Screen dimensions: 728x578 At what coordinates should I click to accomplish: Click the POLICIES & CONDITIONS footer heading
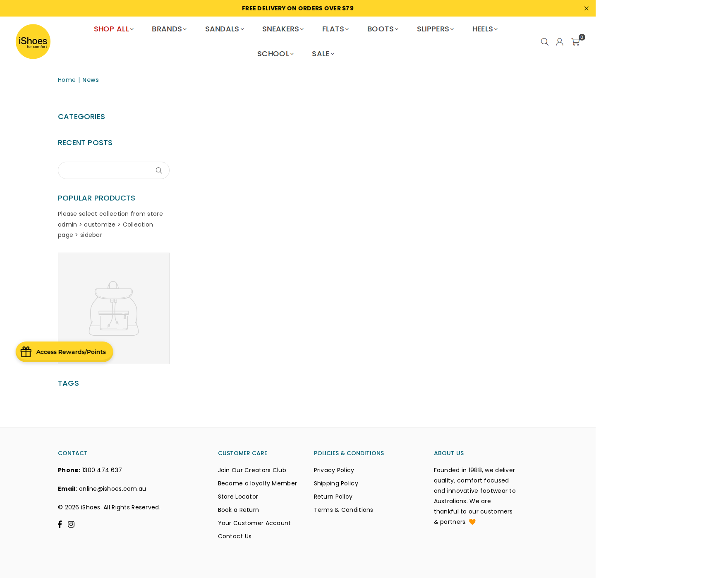click(x=349, y=453)
